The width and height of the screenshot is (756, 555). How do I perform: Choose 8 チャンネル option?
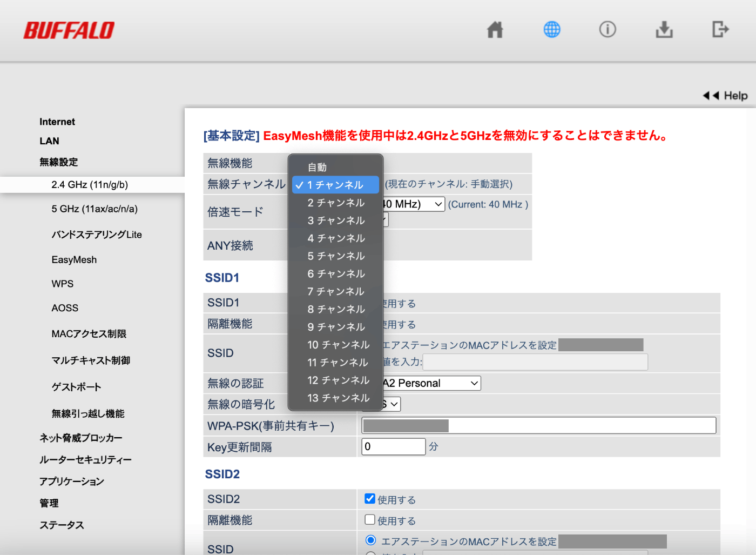(x=335, y=309)
